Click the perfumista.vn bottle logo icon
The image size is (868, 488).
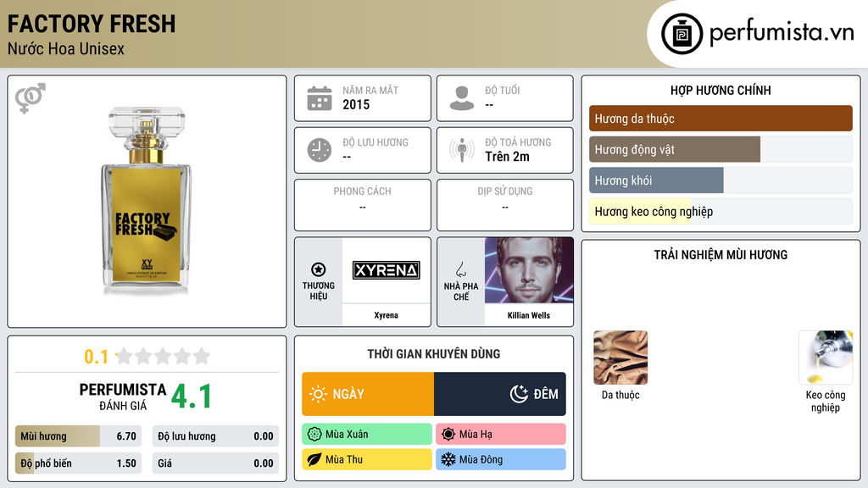click(682, 34)
